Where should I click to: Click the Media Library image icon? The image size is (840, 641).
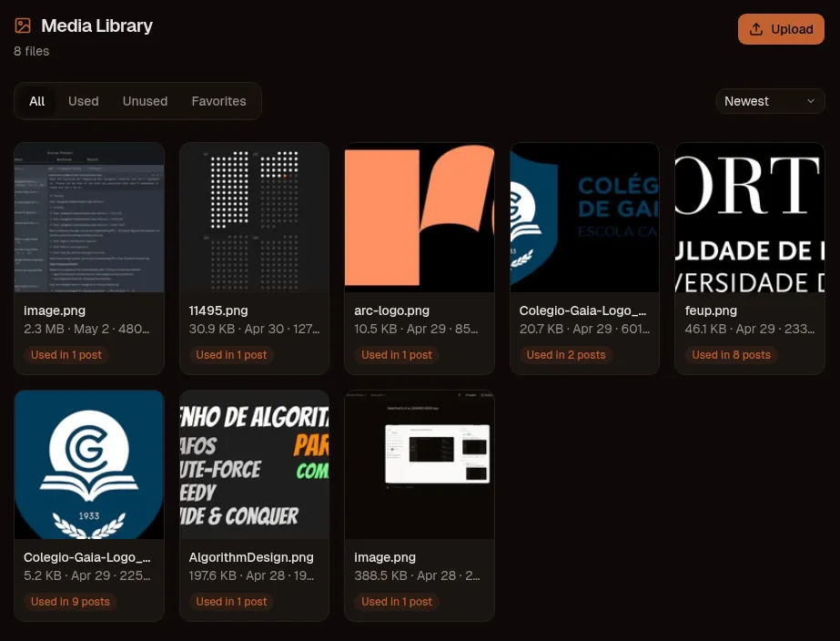coord(23,25)
